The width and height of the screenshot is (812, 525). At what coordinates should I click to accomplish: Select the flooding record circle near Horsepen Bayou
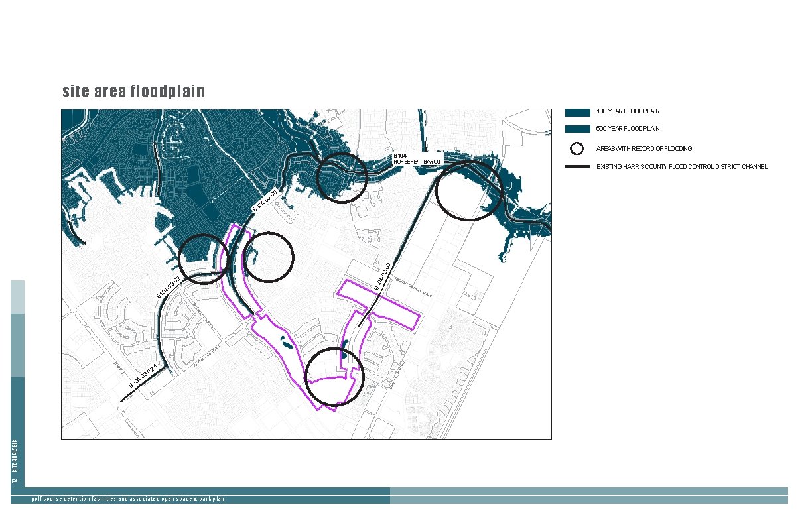(342, 176)
